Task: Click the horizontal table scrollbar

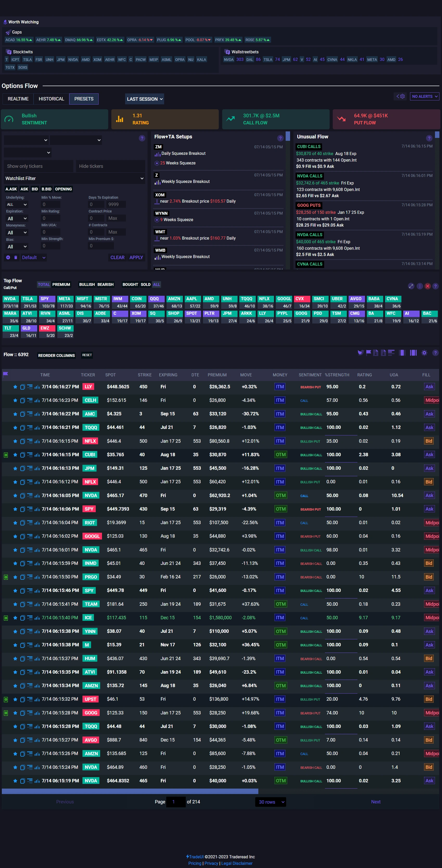Action: click(130, 792)
